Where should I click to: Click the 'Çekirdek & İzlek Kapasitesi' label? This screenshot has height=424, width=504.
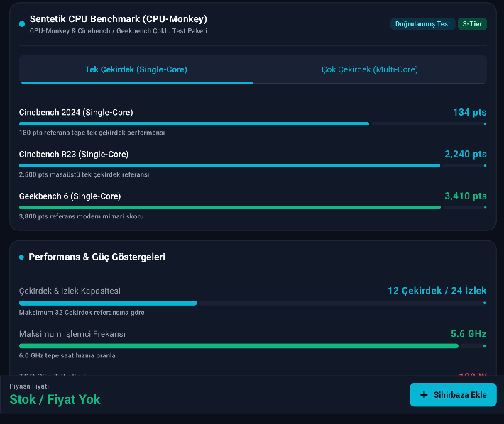tap(70, 291)
